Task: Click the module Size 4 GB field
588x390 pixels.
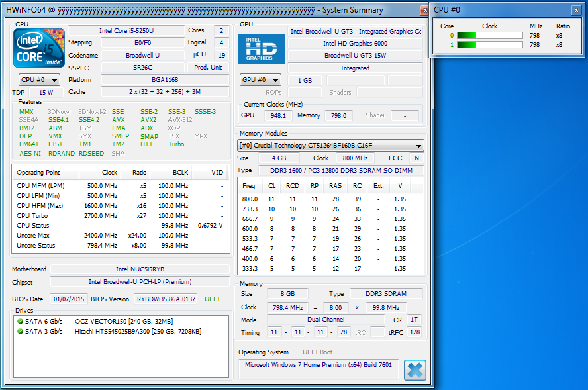Action: [279, 158]
